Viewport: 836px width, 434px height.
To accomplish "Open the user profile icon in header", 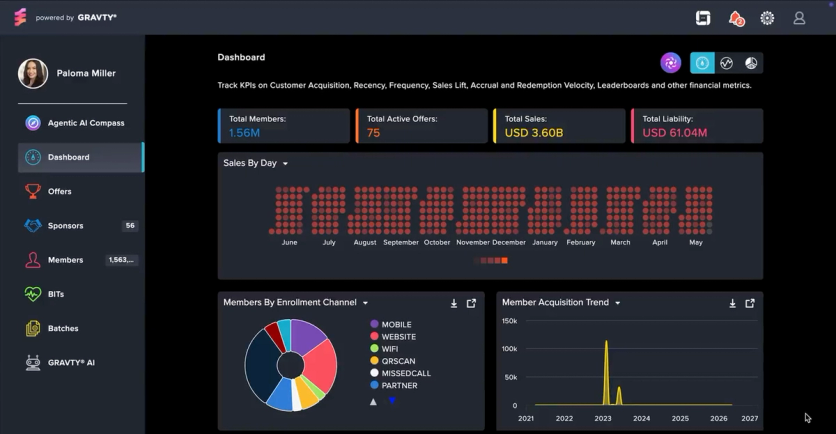I will (799, 18).
